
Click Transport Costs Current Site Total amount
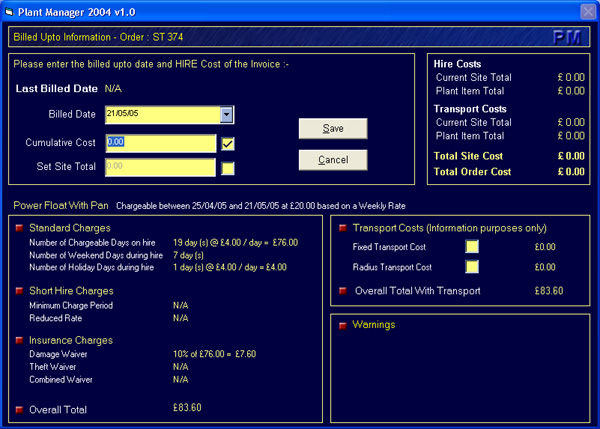(x=571, y=122)
